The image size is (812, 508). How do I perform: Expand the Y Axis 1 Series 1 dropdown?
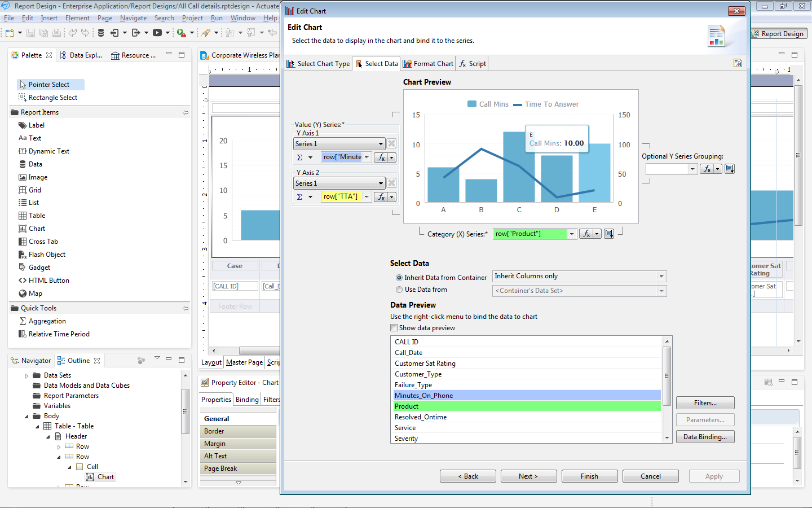tap(381, 144)
